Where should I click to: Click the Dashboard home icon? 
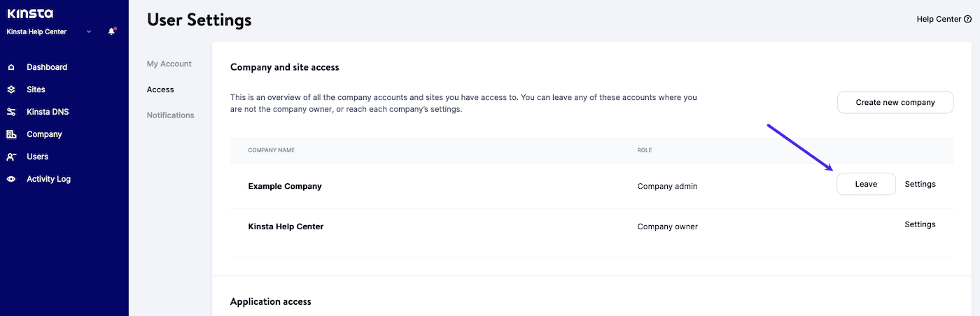[x=11, y=67]
